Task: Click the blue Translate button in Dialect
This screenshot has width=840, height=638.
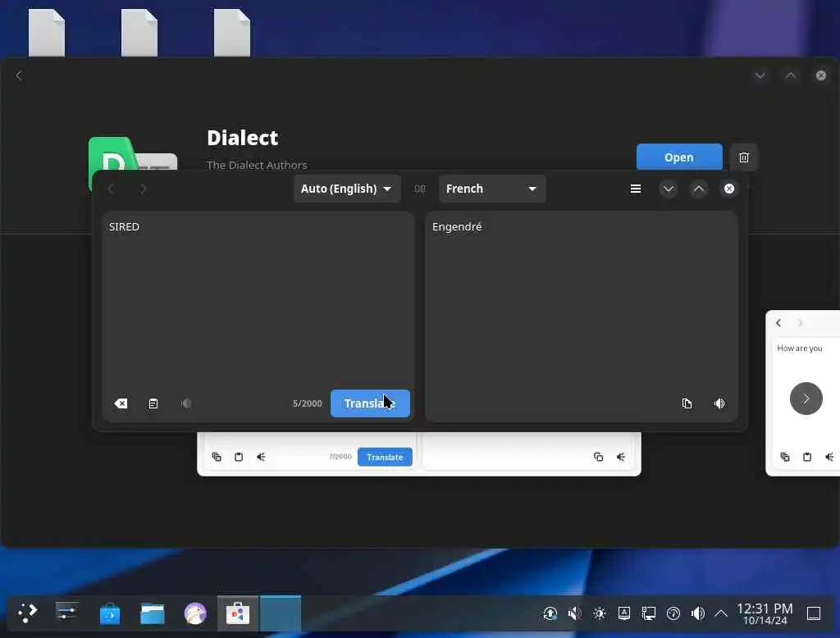Action: coord(370,403)
